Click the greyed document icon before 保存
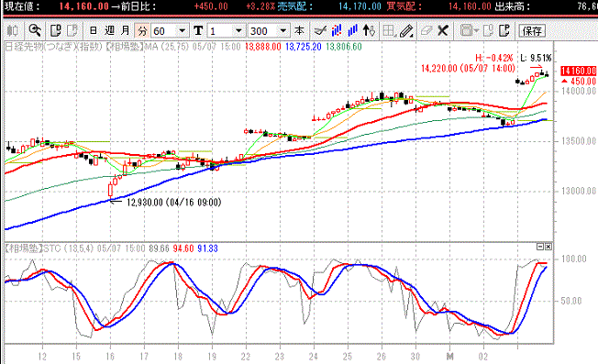 tap(488, 30)
